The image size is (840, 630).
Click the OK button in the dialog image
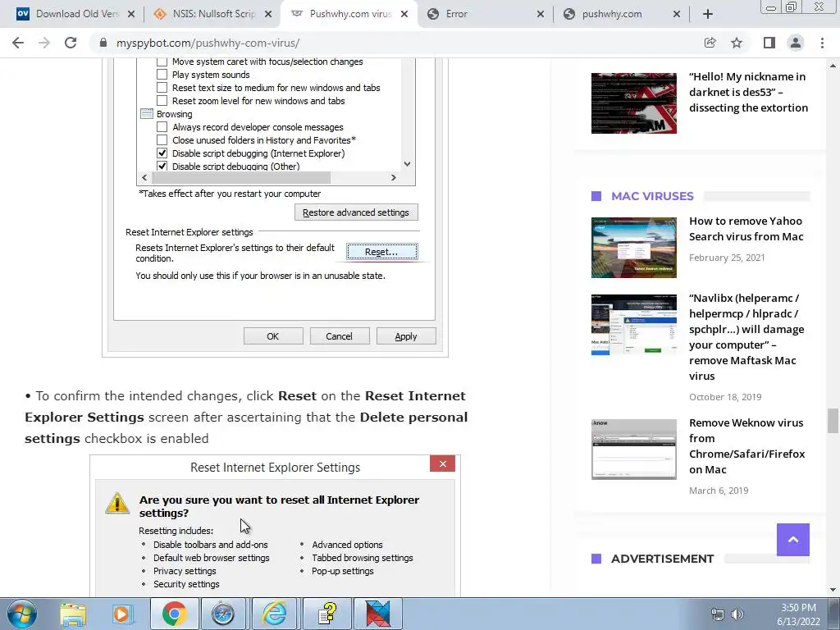(x=273, y=336)
